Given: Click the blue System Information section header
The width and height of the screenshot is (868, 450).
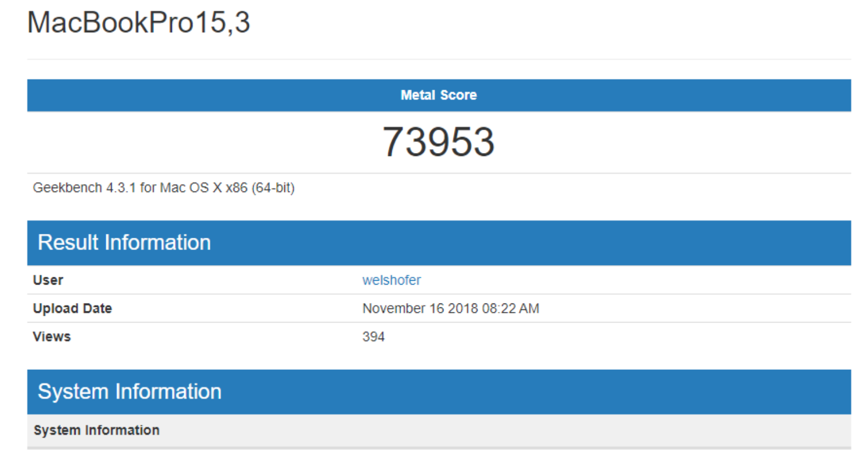Looking at the screenshot, I should 439,392.
